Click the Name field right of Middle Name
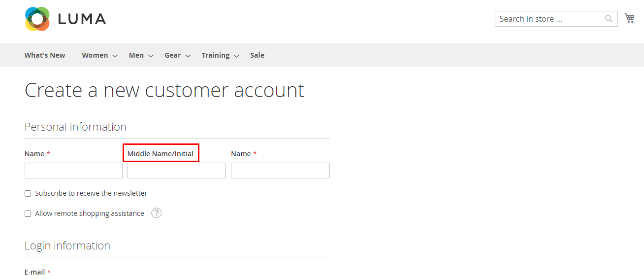This screenshot has height=279, width=644. click(x=280, y=171)
